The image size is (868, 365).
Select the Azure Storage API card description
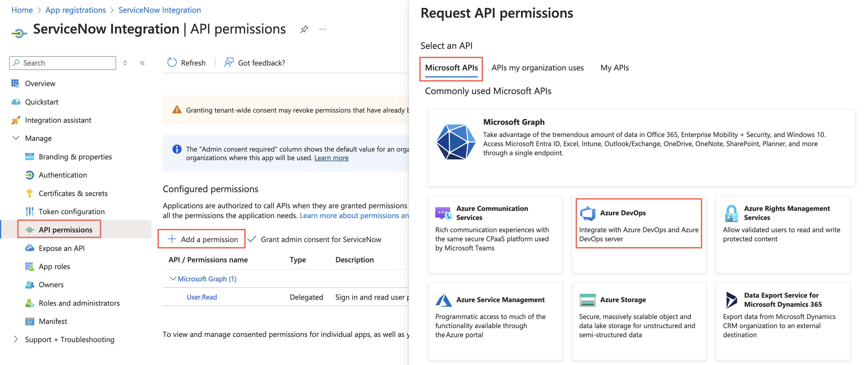coord(637,325)
